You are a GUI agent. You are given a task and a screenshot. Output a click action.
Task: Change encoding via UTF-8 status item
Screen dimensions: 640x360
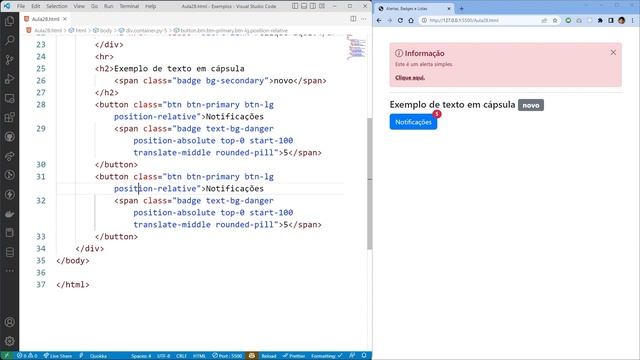click(x=163, y=356)
